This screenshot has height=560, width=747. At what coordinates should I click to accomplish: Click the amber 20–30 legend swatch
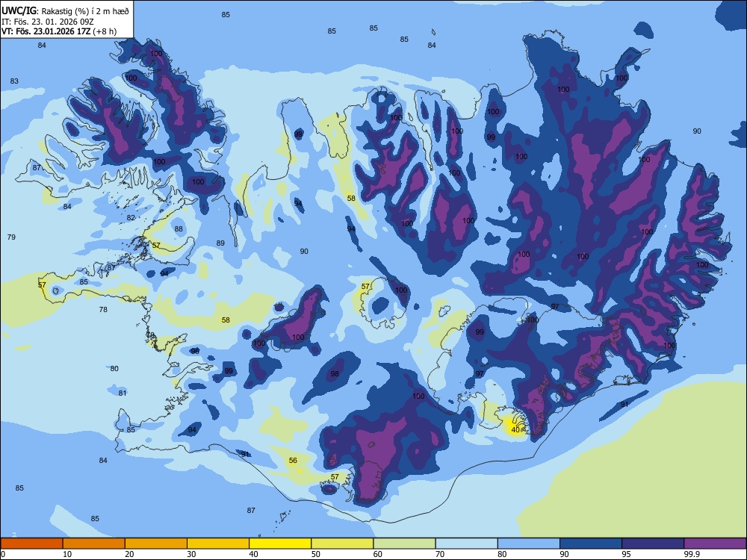click(x=156, y=544)
